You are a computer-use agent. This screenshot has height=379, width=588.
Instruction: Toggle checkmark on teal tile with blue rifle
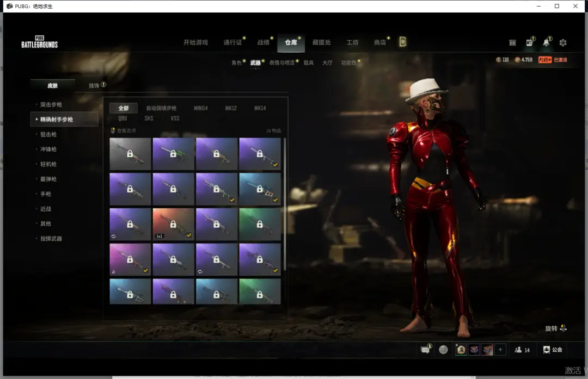click(x=275, y=200)
